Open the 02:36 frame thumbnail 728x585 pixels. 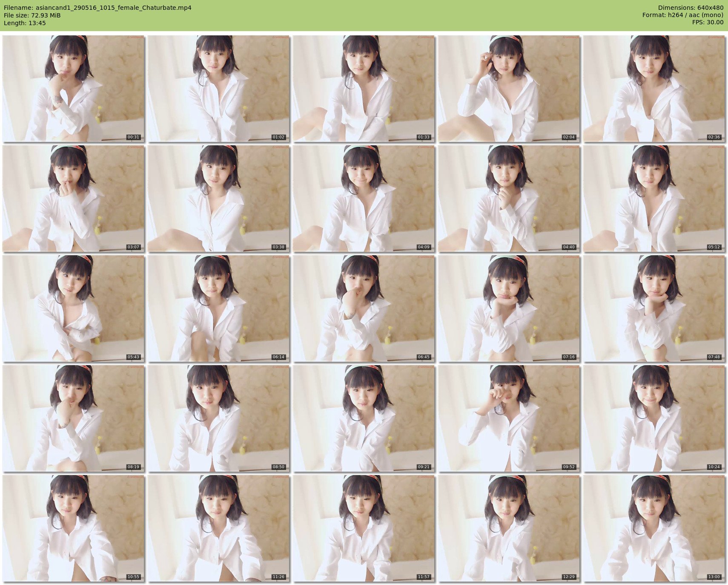tap(654, 88)
